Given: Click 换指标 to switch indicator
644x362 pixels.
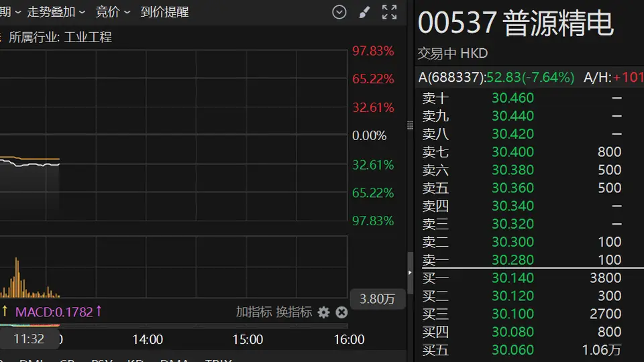Looking at the screenshot, I should click(x=294, y=312).
